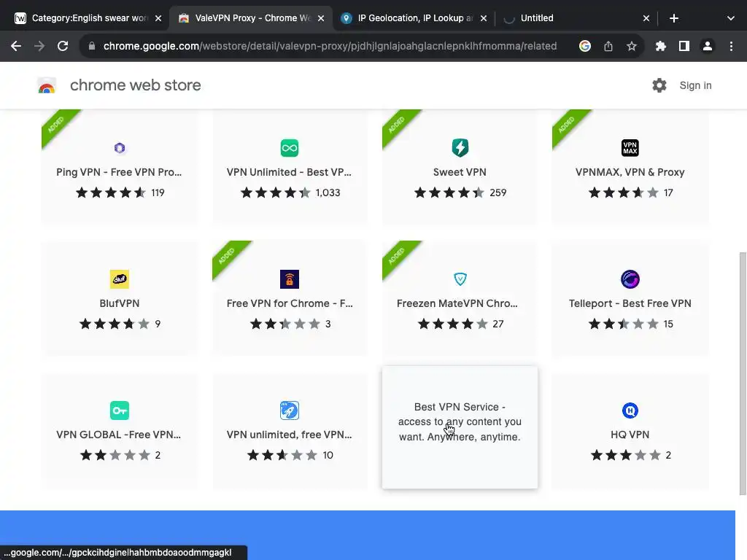747x560 pixels.
Task: Click the chrome web store title
Action: click(135, 85)
